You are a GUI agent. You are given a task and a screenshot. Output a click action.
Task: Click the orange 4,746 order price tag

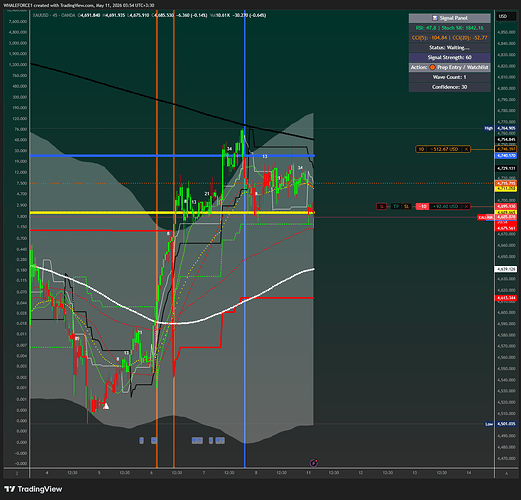point(506,149)
